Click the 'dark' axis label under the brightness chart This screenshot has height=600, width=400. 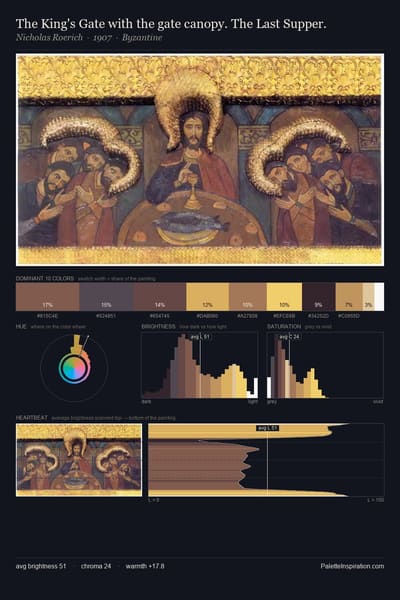point(146,402)
